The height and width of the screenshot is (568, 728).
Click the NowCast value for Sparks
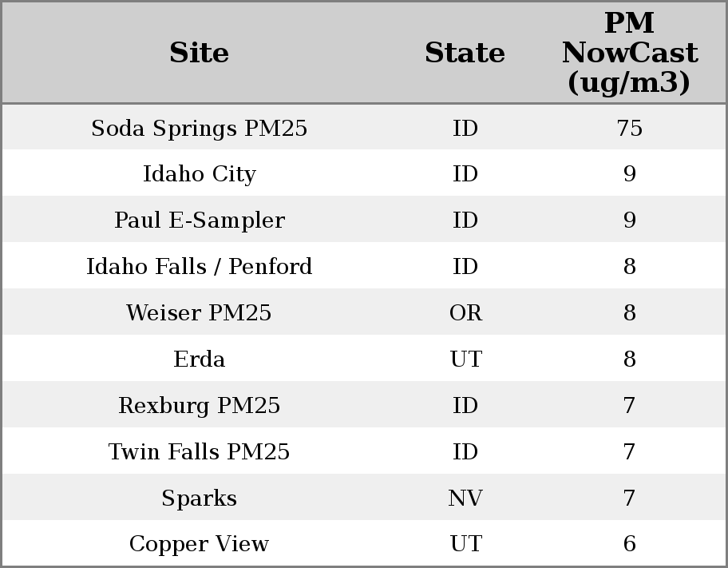[x=629, y=498]
